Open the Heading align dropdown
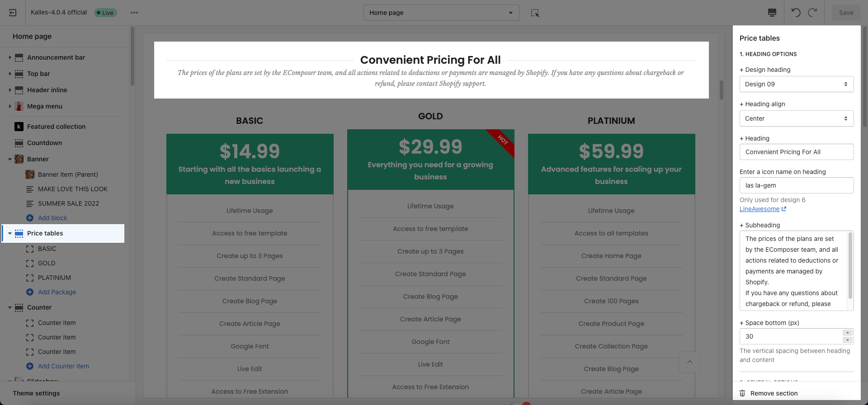 click(797, 118)
